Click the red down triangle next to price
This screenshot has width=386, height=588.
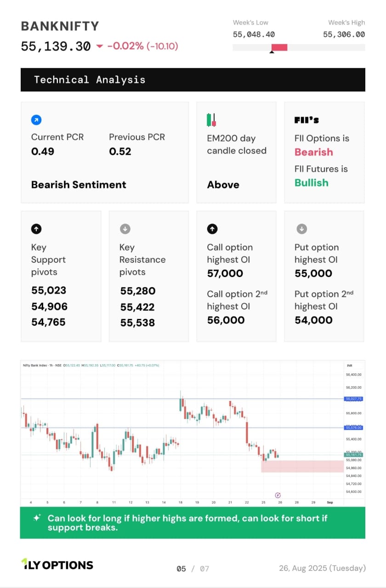(x=100, y=46)
